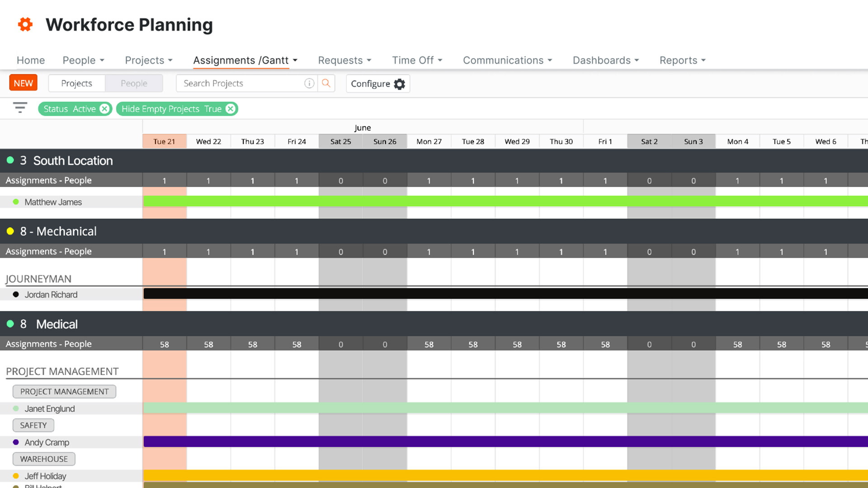
Task: Go to the Home tab
Action: (30, 60)
